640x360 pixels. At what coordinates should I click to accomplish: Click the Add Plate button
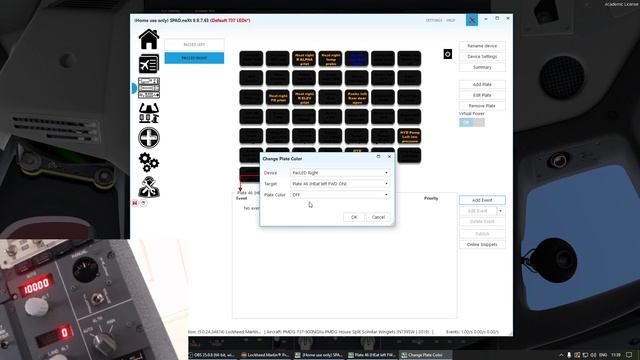tap(482, 84)
